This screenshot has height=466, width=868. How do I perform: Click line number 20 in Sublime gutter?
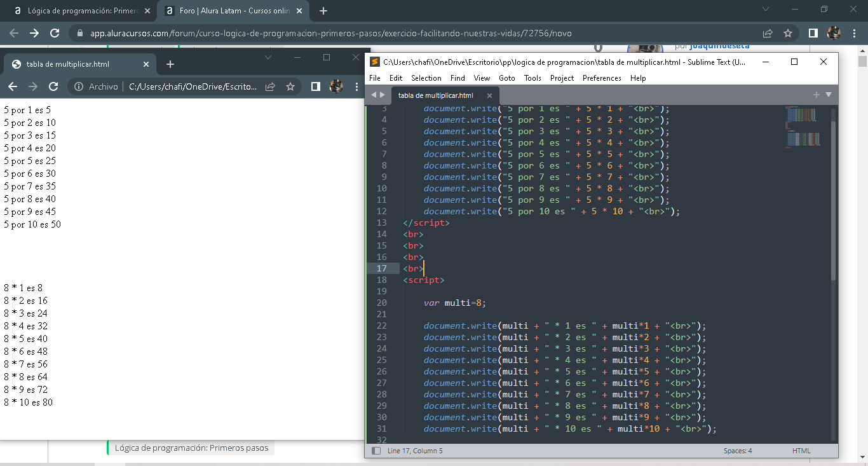click(381, 303)
